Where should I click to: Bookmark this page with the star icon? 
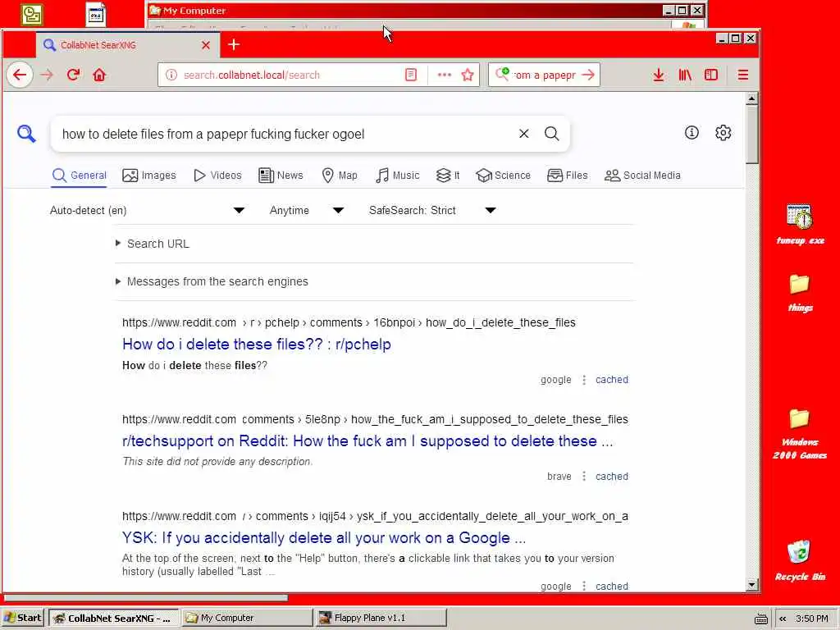[468, 75]
